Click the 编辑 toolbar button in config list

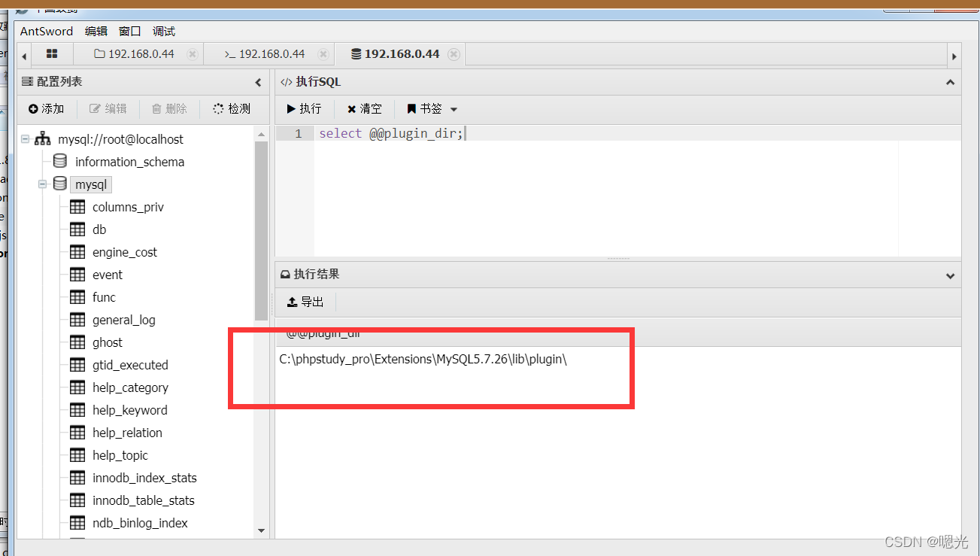click(x=108, y=109)
